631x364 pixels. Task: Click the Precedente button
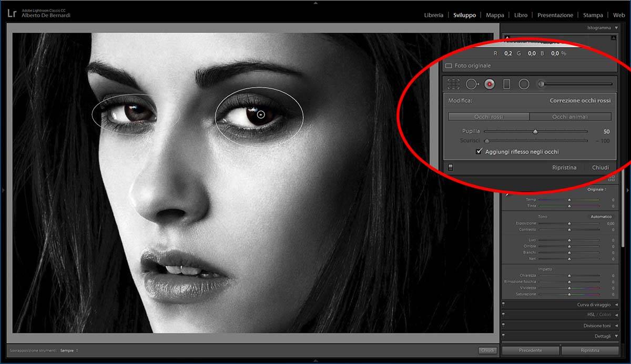530,350
